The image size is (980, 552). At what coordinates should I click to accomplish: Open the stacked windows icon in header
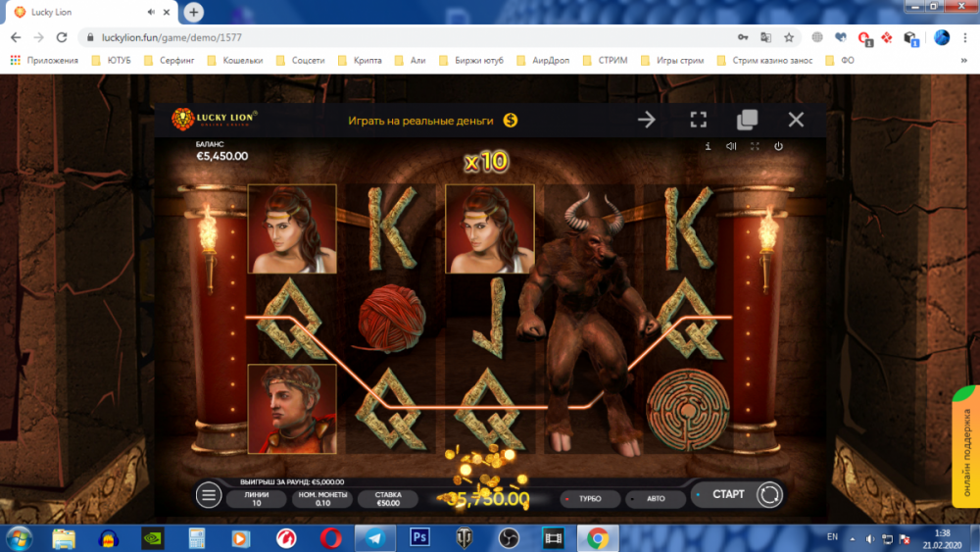[747, 120]
